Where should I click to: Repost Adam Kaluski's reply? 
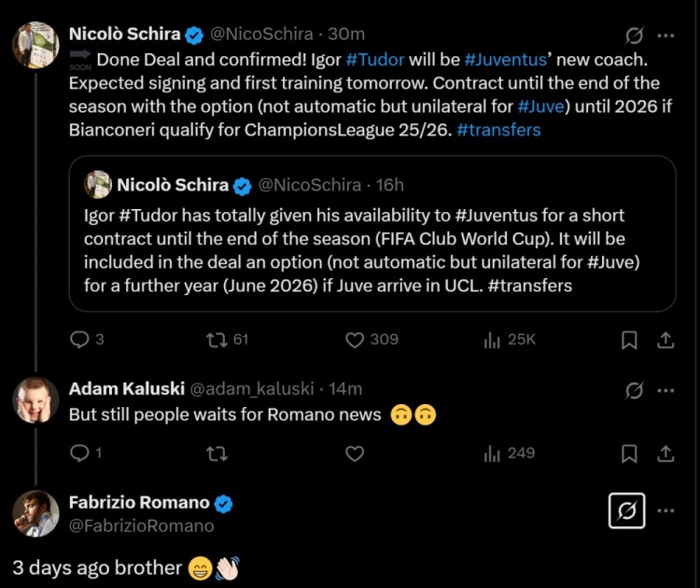(x=217, y=454)
